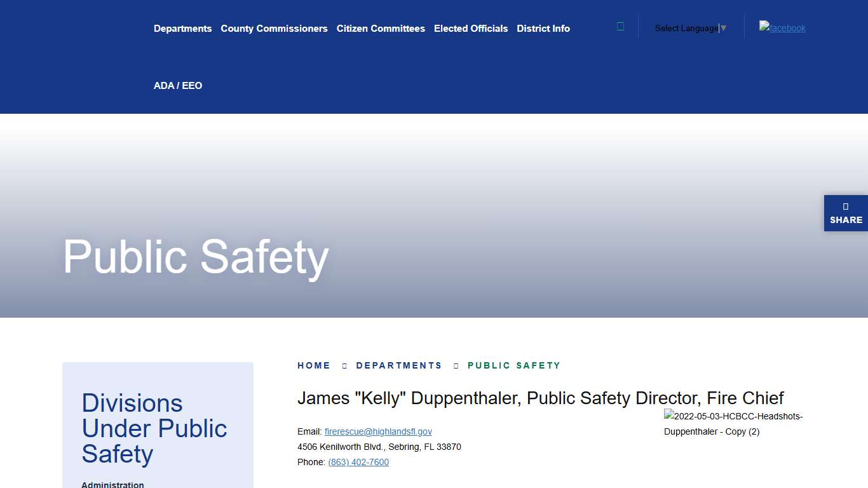The width and height of the screenshot is (868, 488).
Task: Click the (863) 402-7600 phone link
Action: pos(358,462)
